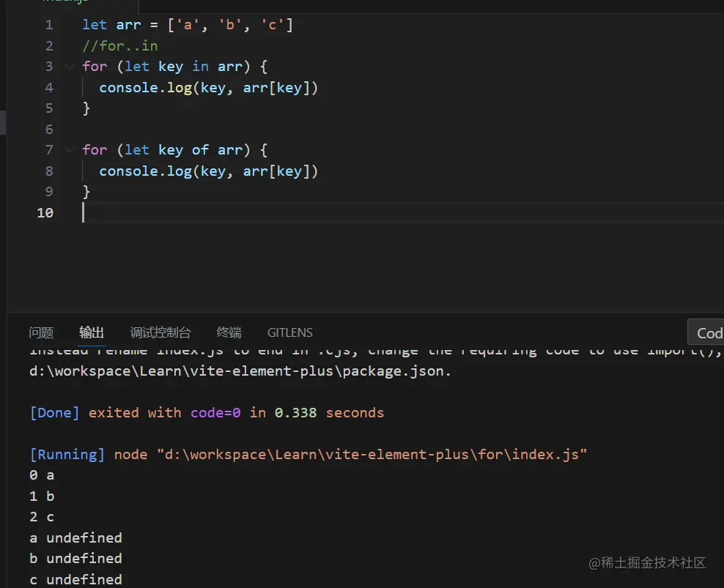Screen dimensions: 724x588
Task: Switch to the 问题 panel tab
Action: coord(41,332)
